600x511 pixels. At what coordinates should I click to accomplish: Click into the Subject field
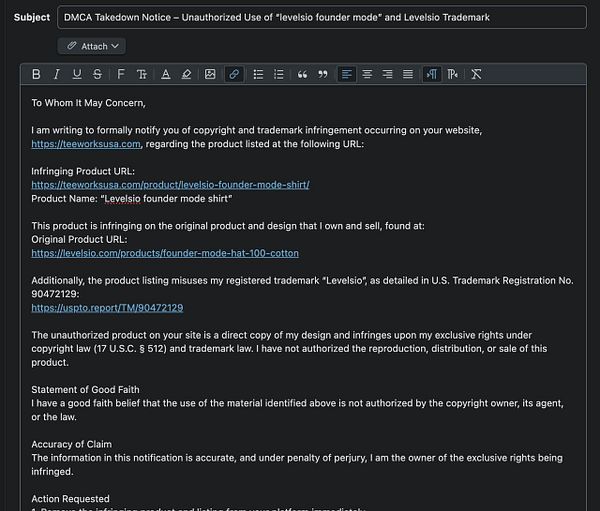pos(322,17)
